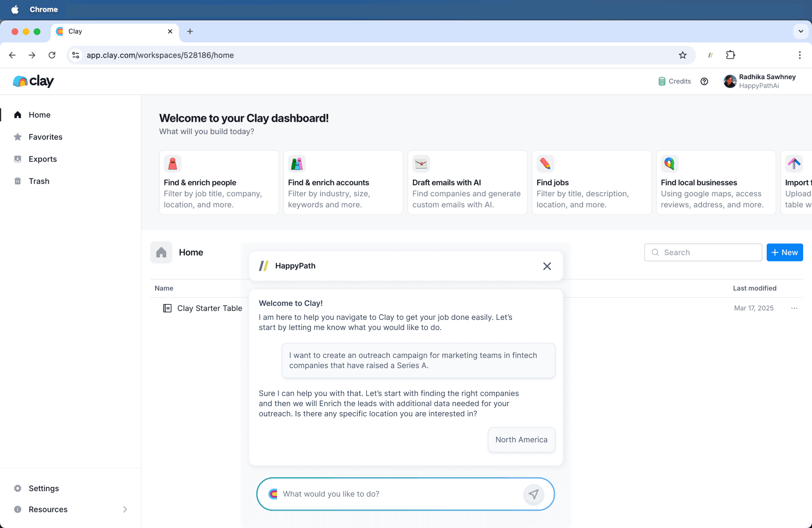Open the Apple menu
The height and width of the screenshot is (528, 812).
point(15,9)
